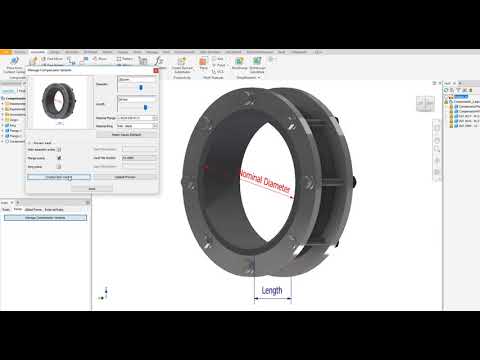The width and height of the screenshot is (480, 360).
Task: Select the Pan tool on navigation bar
Action: click(x=437, y=140)
